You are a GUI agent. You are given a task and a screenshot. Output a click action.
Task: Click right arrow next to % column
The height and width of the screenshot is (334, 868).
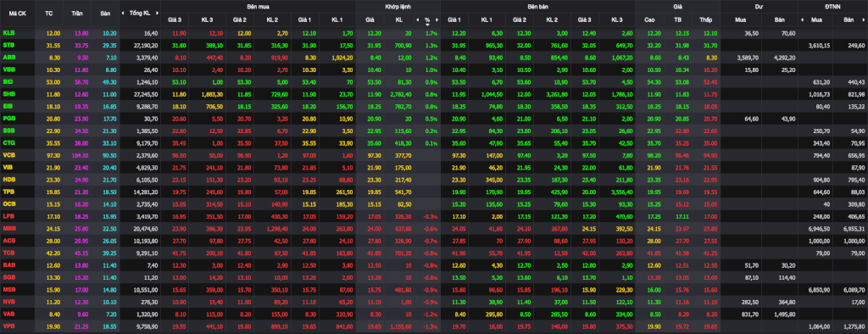(437, 20)
